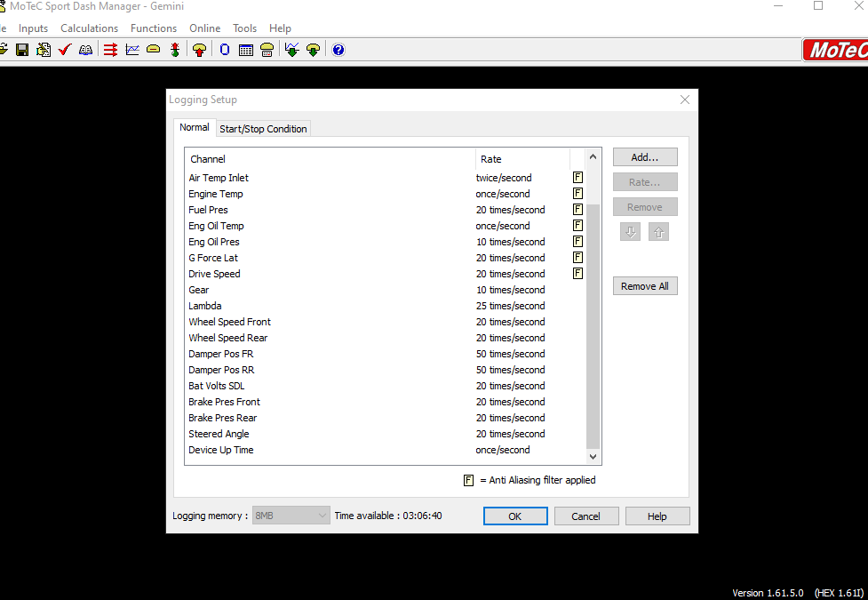The width and height of the screenshot is (868, 600).
Task: Click the F filter icon for G Force Lat
Action: (577, 258)
